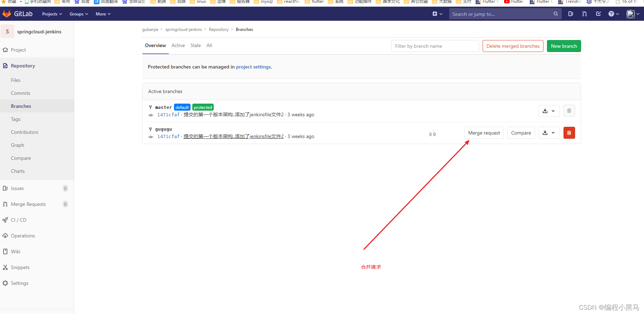644x314 pixels.
Task: Switch to the All branches tab
Action: 209,46
